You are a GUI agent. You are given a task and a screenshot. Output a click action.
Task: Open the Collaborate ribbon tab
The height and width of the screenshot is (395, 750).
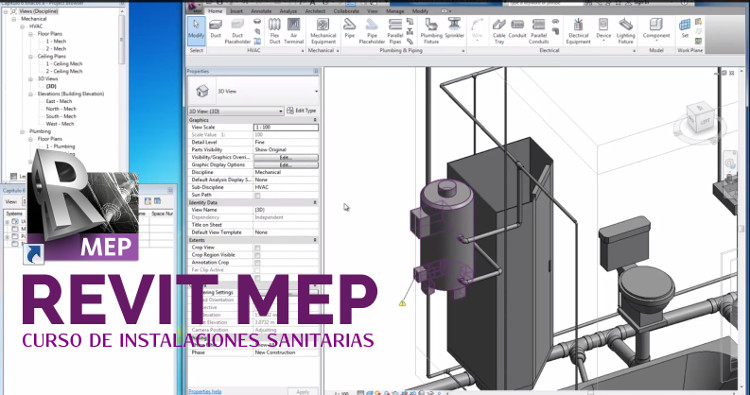pos(346,11)
